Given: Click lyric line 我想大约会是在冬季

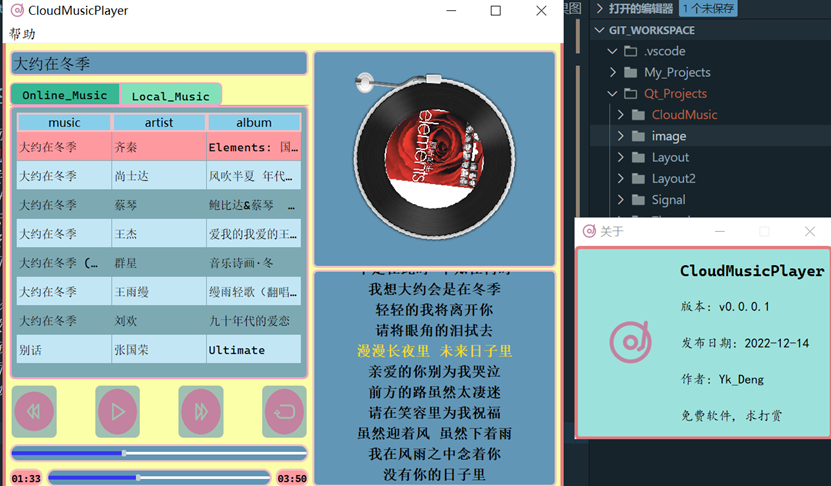Looking at the screenshot, I should [x=434, y=289].
